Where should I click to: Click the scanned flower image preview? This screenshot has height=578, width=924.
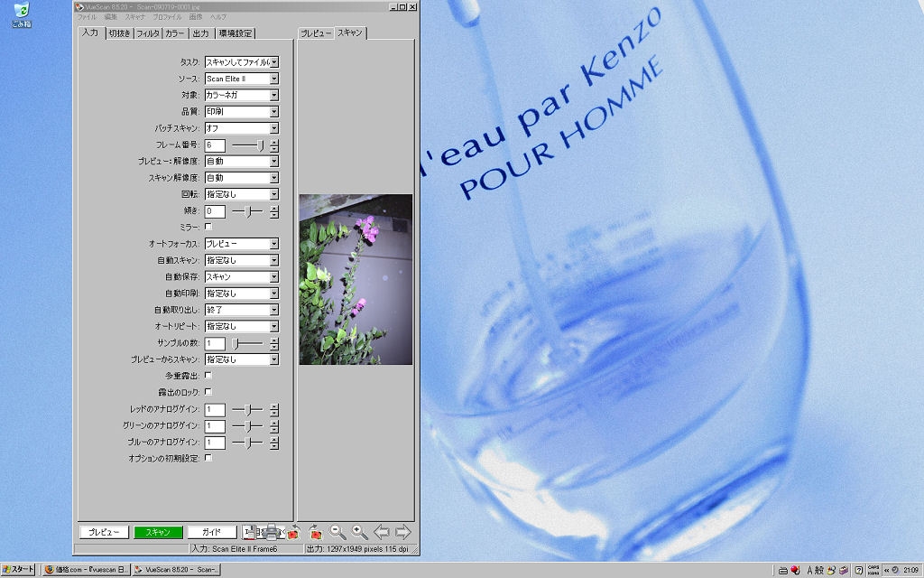tap(356, 280)
